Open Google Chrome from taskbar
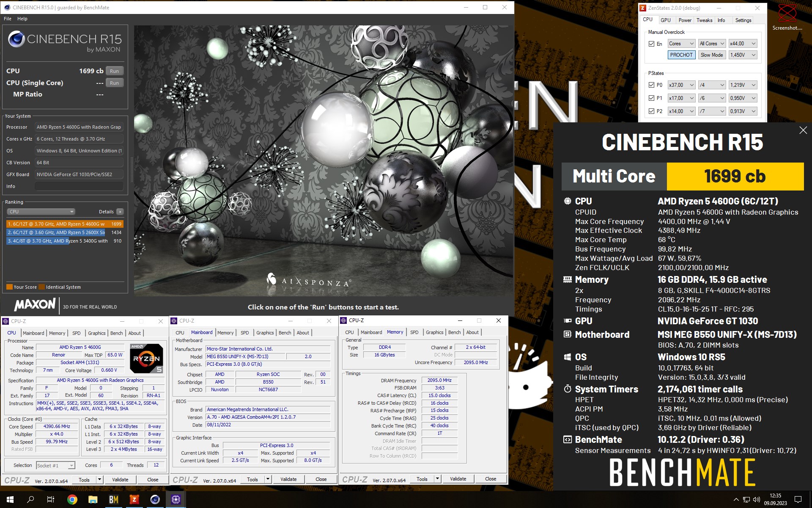Image resolution: width=812 pixels, height=508 pixels. pyautogui.click(x=72, y=500)
